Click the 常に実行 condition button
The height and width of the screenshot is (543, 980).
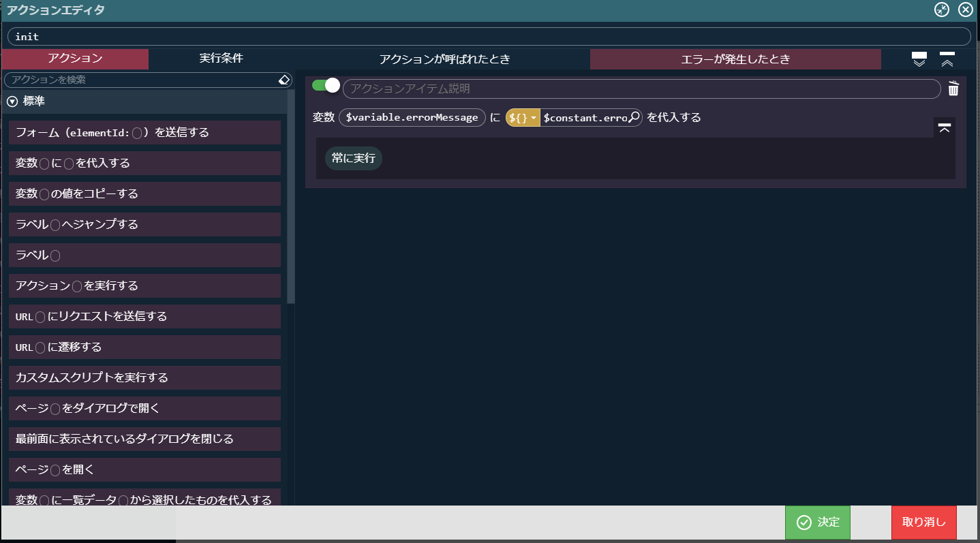click(x=354, y=158)
